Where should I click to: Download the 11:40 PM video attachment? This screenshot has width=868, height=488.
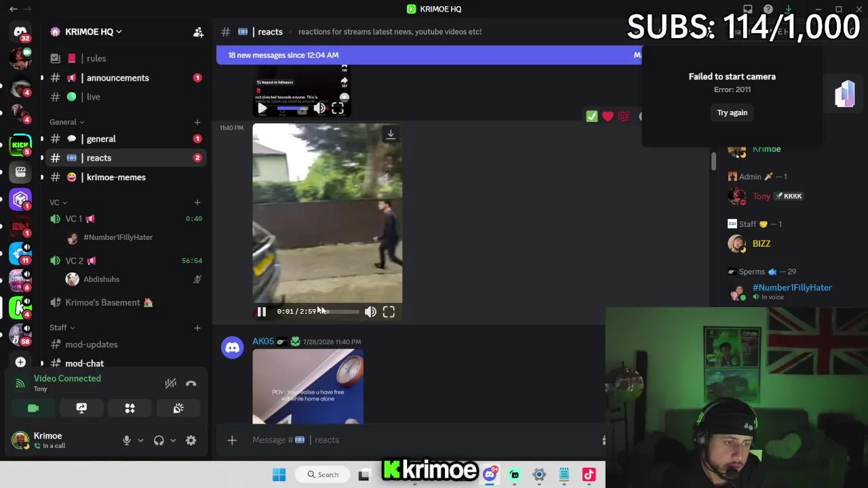[391, 134]
